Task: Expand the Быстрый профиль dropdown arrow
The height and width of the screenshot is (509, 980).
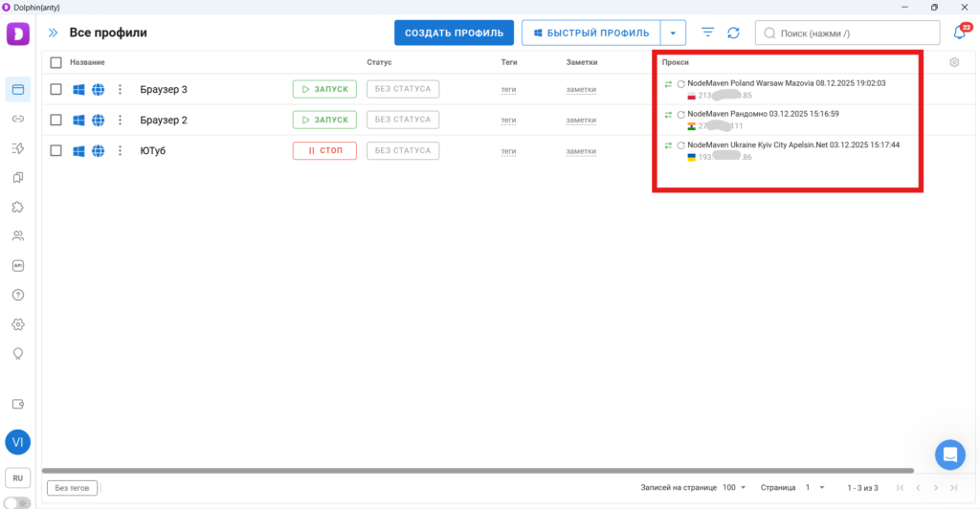Action: tap(674, 33)
